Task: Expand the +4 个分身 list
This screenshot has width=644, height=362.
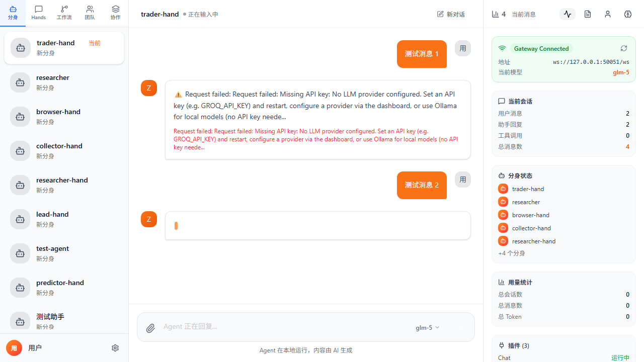Action: click(x=512, y=253)
